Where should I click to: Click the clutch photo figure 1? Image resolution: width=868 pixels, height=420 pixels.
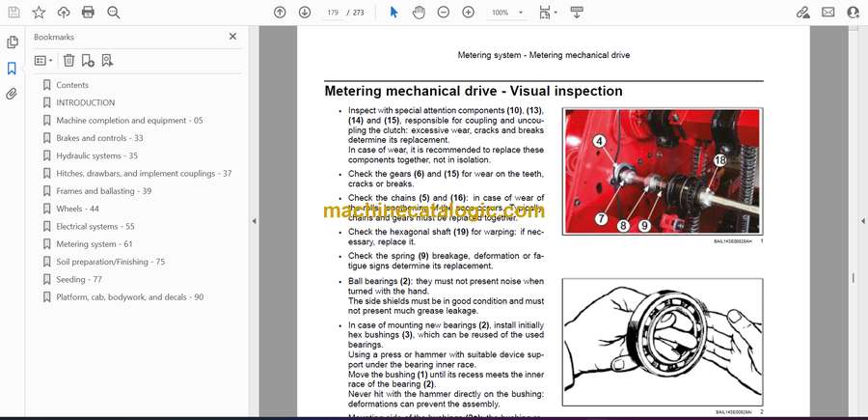point(663,171)
